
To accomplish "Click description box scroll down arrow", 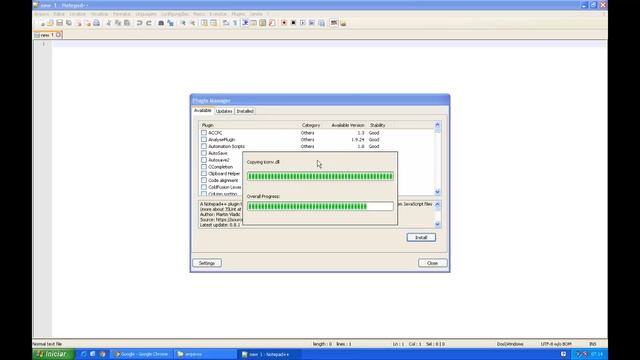I will [x=437, y=224].
